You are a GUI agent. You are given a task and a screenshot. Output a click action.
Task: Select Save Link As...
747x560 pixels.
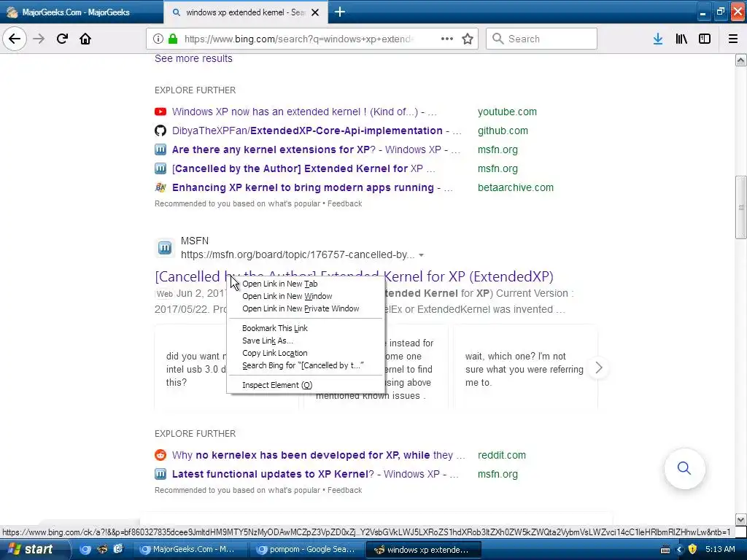(x=267, y=341)
